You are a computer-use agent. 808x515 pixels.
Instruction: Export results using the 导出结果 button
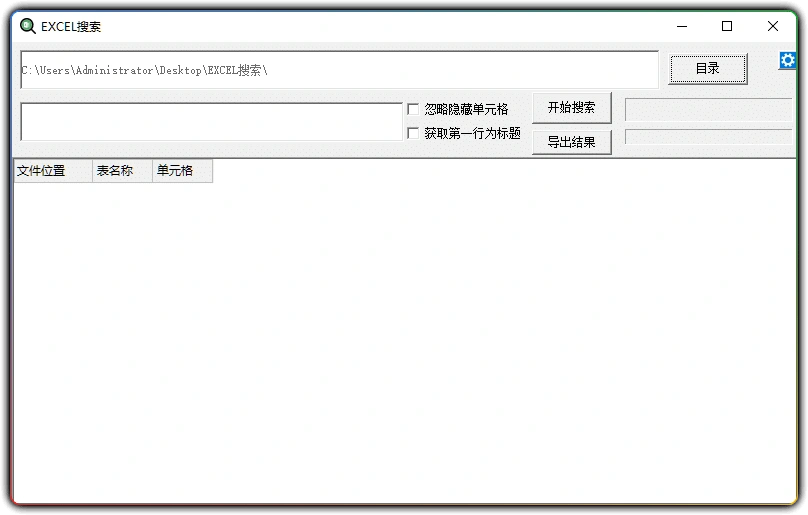[571, 142]
